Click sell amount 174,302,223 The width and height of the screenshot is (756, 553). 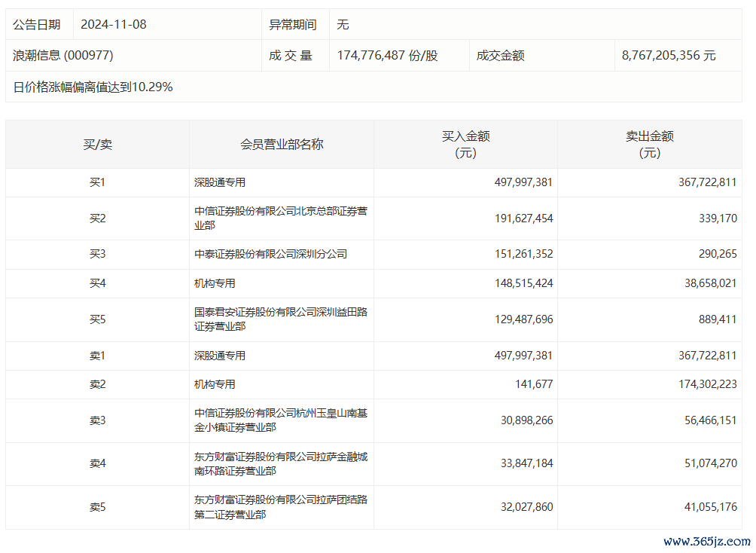click(x=708, y=384)
